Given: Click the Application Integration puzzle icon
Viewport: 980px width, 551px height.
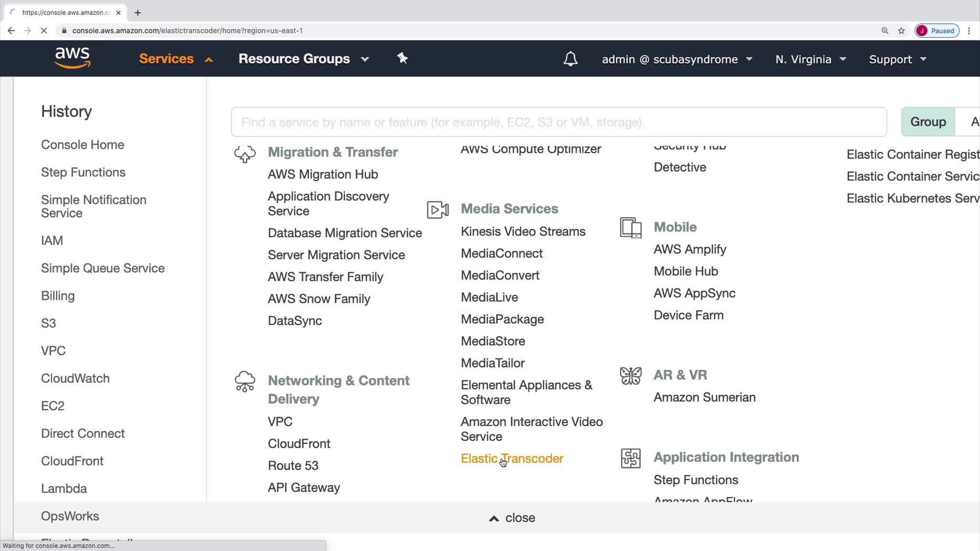Looking at the screenshot, I should 630,458.
